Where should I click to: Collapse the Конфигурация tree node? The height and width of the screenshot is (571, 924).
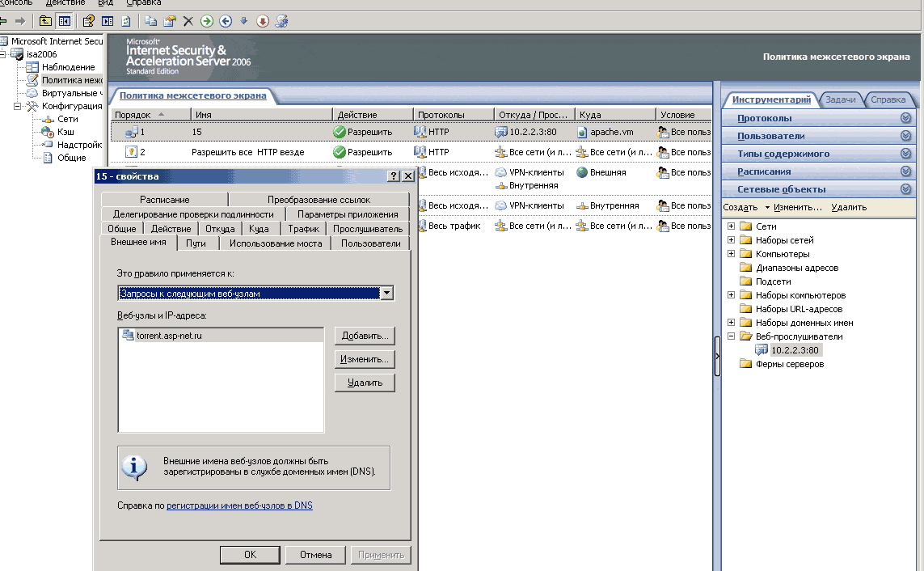tap(17, 106)
